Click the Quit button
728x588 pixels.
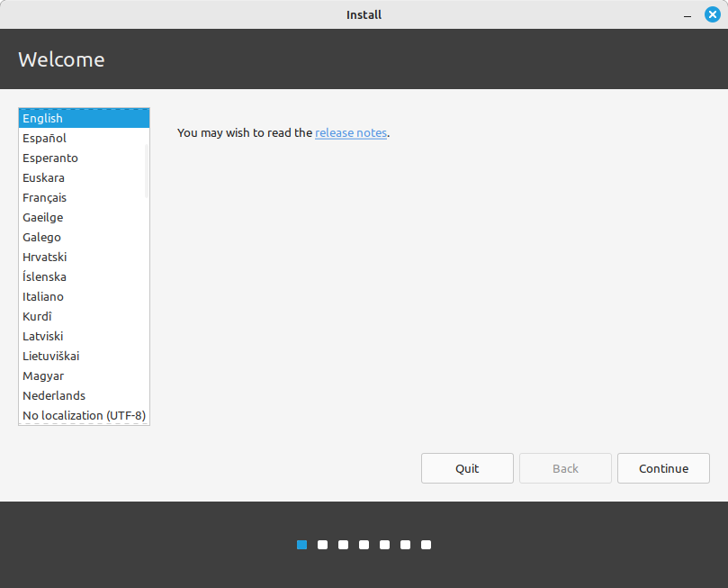coord(467,468)
